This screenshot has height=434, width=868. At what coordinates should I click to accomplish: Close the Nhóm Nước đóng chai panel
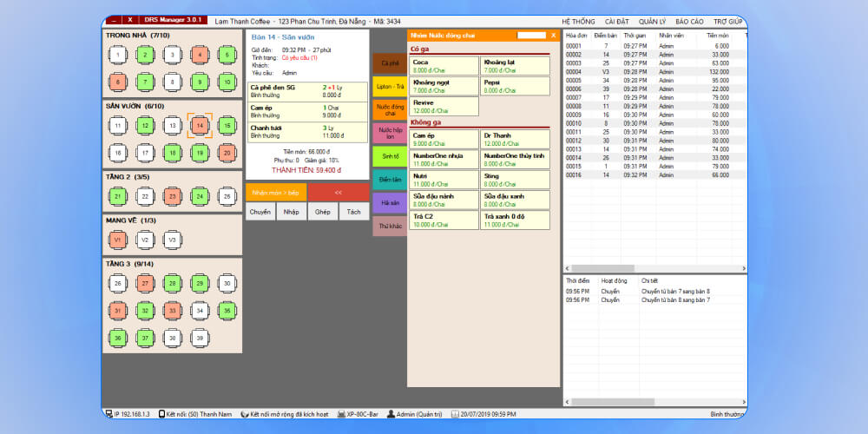coord(554,36)
